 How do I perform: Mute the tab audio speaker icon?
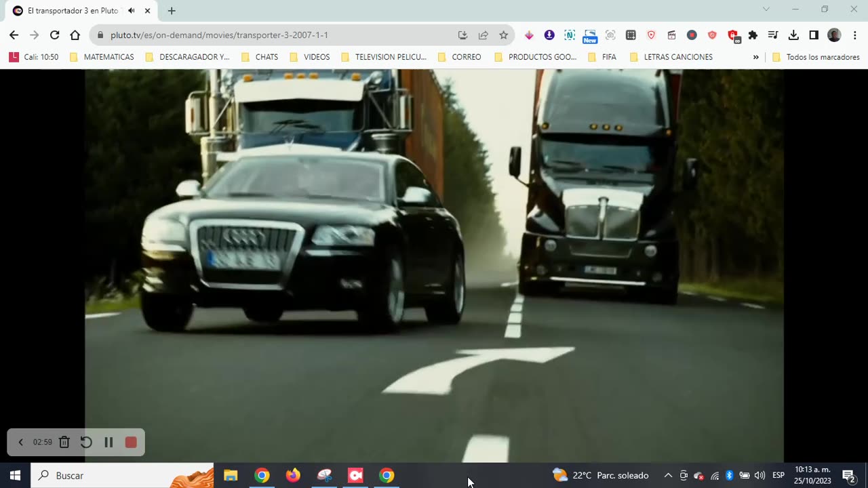pyautogui.click(x=131, y=11)
